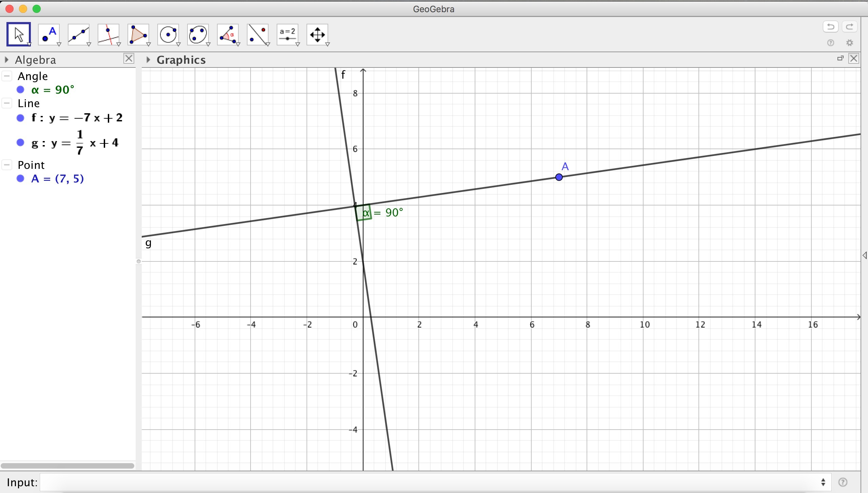Click the Undo button

click(830, 27)
